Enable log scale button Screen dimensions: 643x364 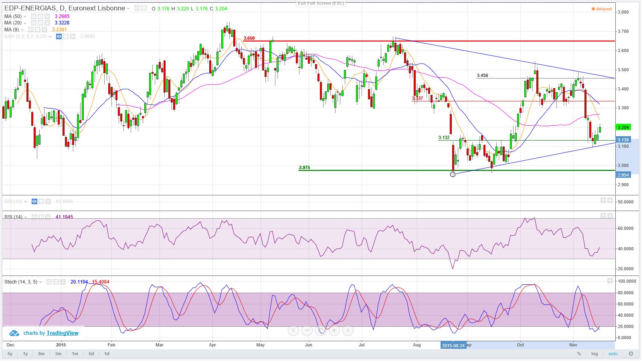[x=594, y=354]
